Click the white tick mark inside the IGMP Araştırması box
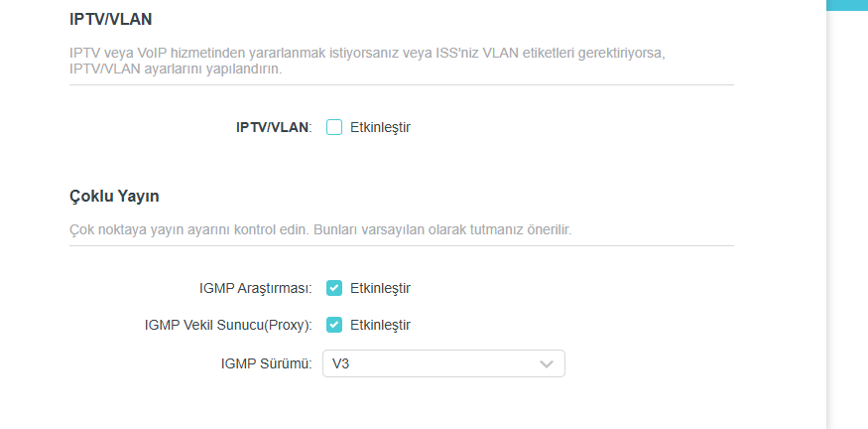This screenshot has height=429, width=868. [334, 288]
